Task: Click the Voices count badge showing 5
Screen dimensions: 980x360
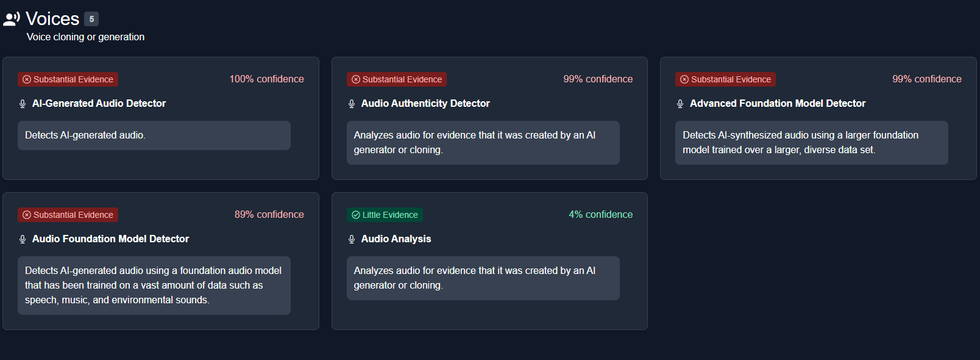Action: 91,19
